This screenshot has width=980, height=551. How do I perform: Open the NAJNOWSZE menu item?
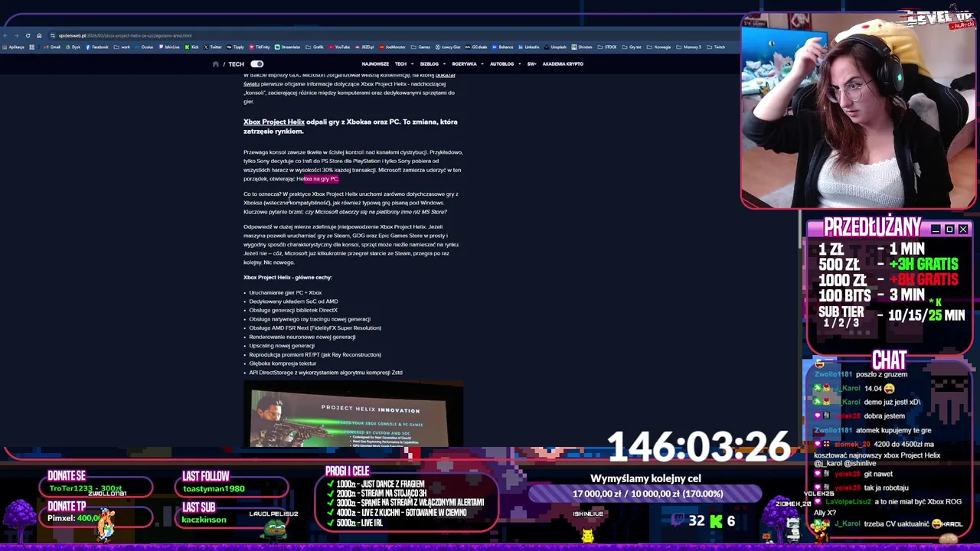coord(375,64)
